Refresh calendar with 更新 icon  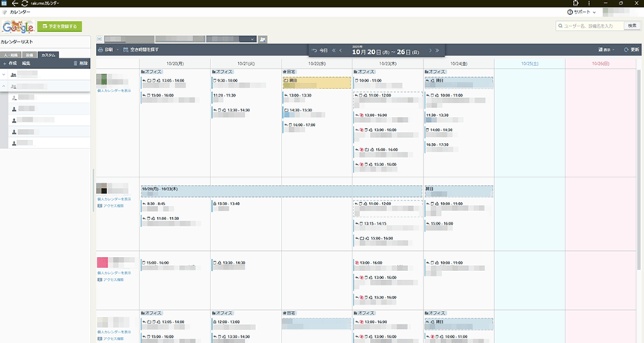click(631, 50)
